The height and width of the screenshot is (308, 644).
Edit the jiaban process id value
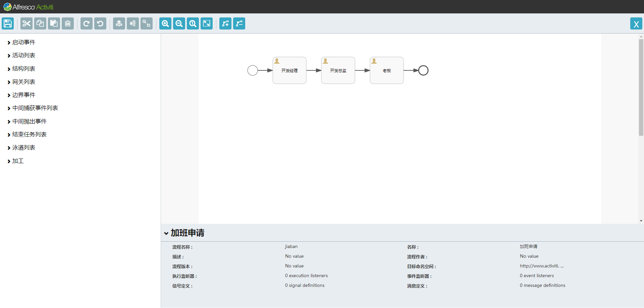291,246
